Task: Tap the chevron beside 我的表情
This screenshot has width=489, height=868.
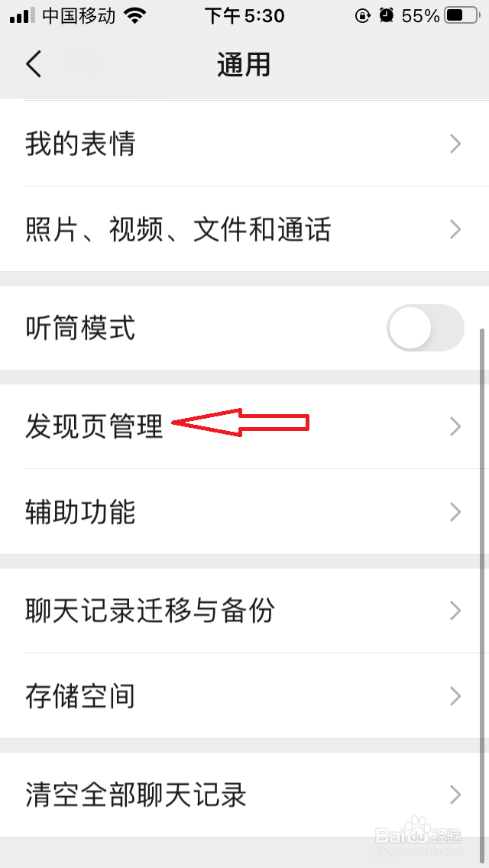Action: [455, 144]
